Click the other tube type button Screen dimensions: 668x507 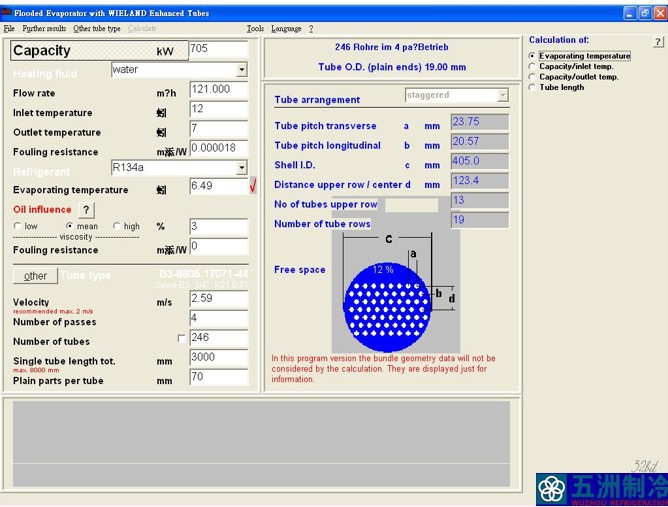coord(35,276)
